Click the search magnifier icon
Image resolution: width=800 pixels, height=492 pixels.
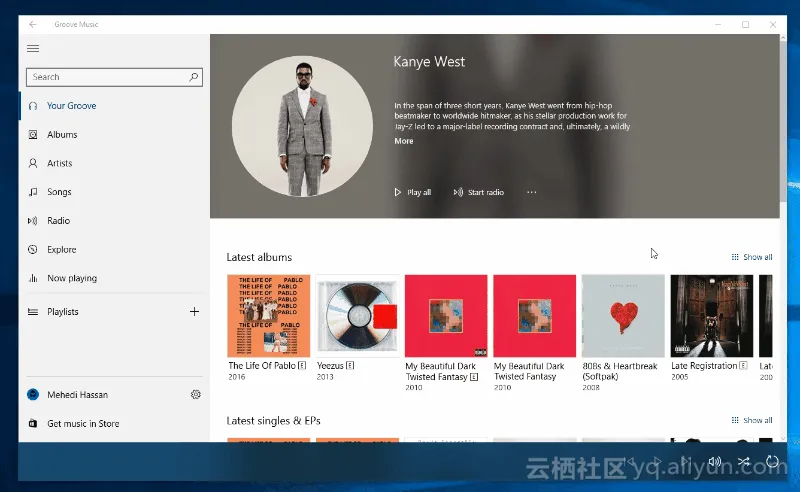pyautogui.click(x=193, y=77)
